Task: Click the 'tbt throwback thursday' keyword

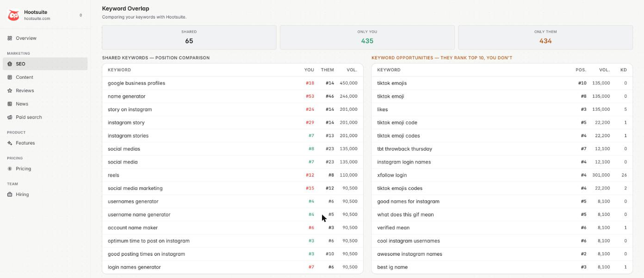Action: (x=404, y=149)
